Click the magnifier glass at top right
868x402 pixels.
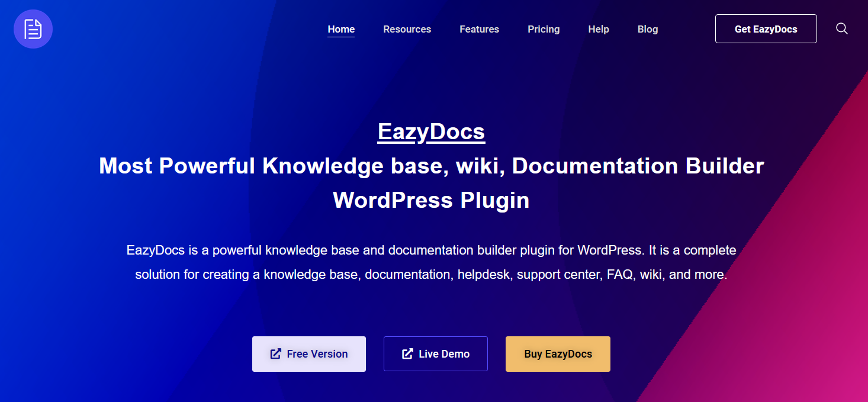[841, 28]
